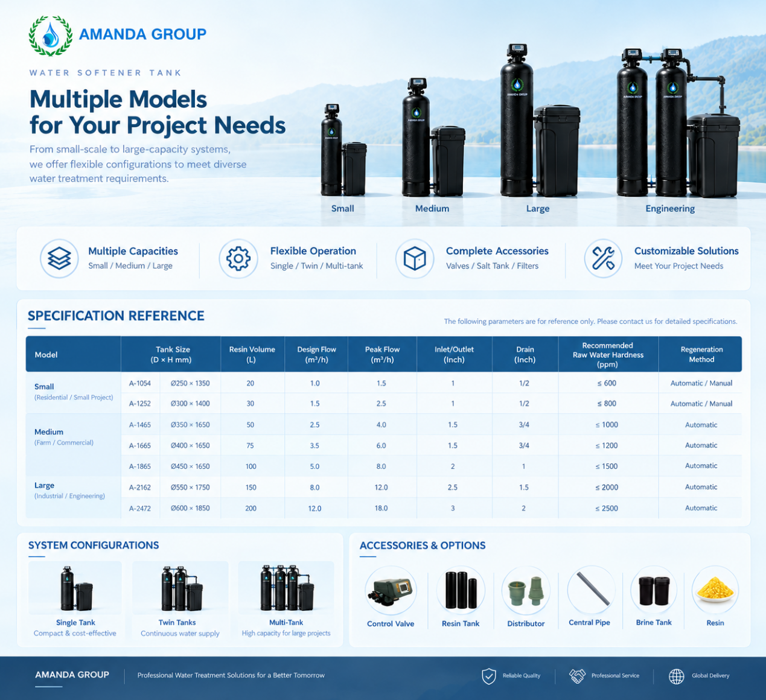
Task: Click model cell A-1465
Action: click(140, 425)
